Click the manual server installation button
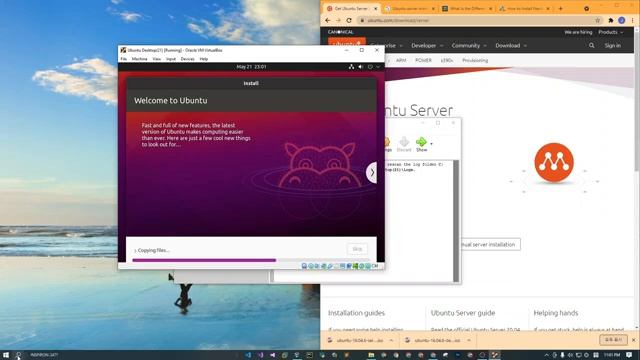Screen dimensions: 640x360 pyautogui.click(x=491, y=244)
